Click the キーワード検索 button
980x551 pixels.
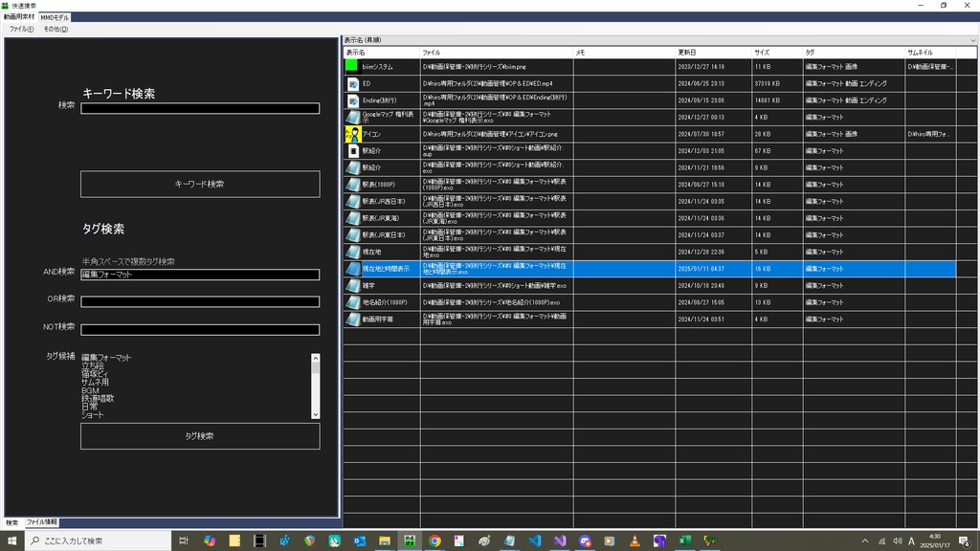(x=200, y=185)
